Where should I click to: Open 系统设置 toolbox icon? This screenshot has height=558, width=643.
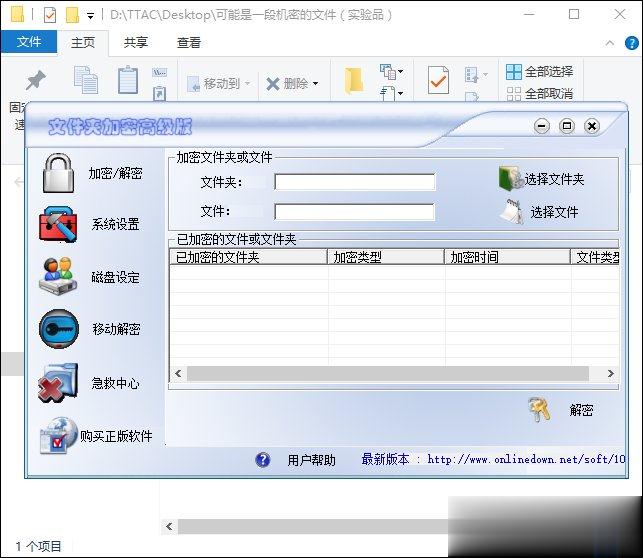(58, 224)
